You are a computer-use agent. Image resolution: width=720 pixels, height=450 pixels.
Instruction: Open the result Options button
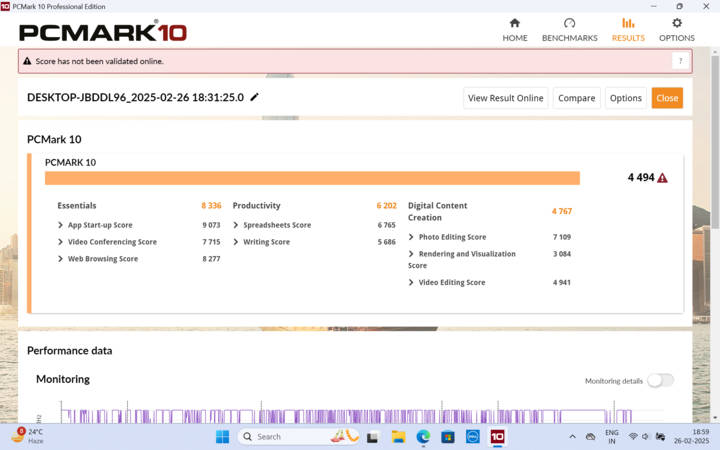point(625,98)
